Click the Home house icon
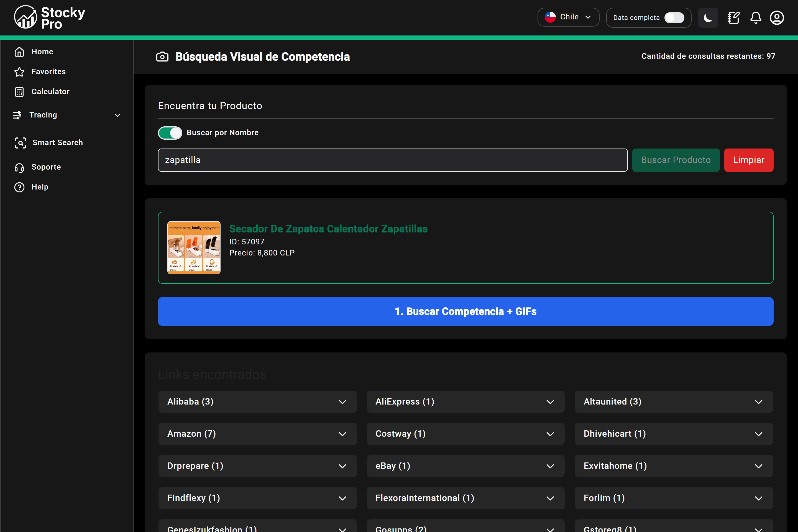Screen dimensions: 798x532 19,52
